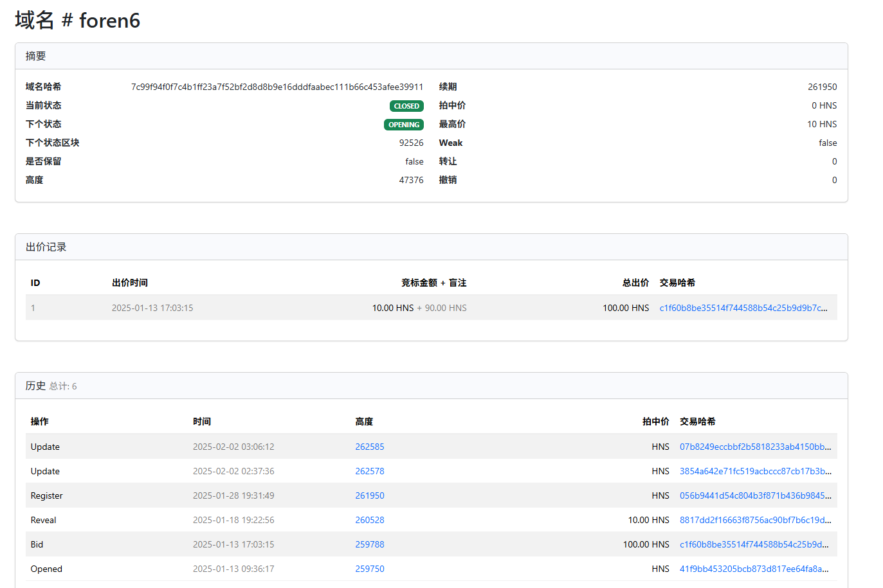Open block height link 262585

[x=369, y=447]
